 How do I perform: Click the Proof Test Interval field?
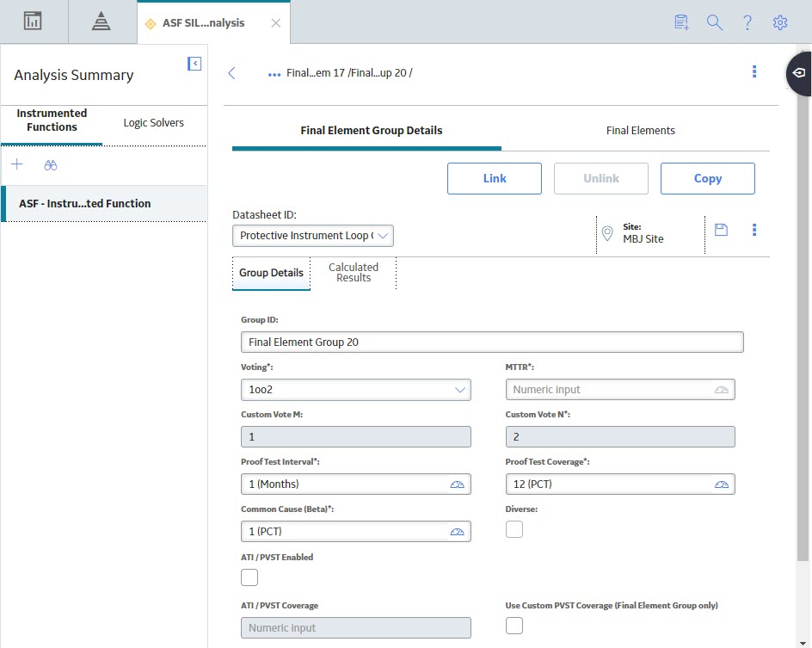pos(356,484)
